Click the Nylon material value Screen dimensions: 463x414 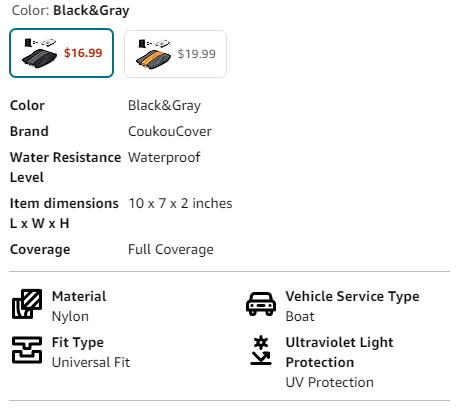tap(70, 316)
